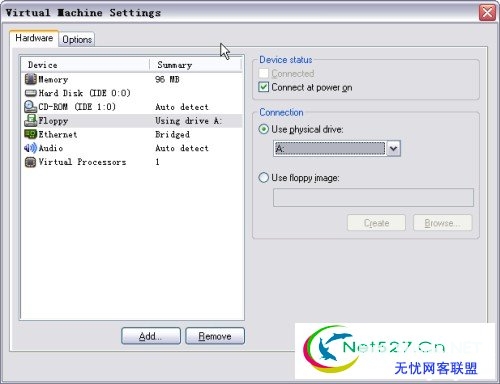Select the Memory row label
Viewport: 500px width, 384px height.
click(x=53, y=79)
